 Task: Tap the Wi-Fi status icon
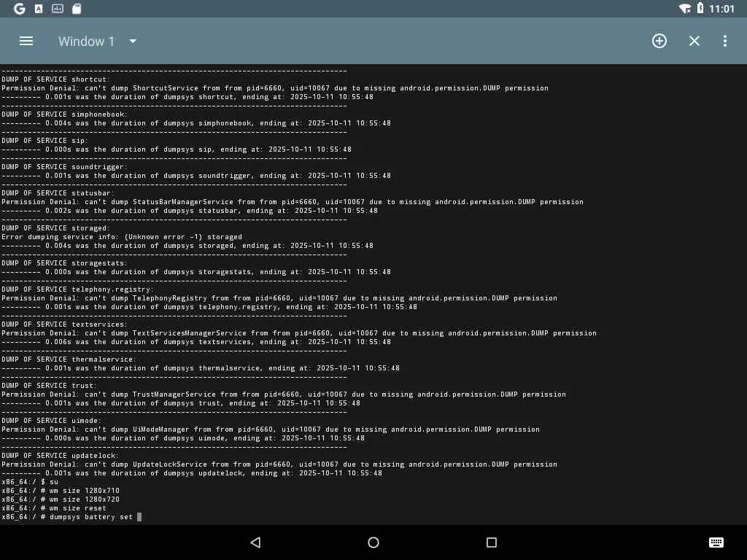pos(684,9)
